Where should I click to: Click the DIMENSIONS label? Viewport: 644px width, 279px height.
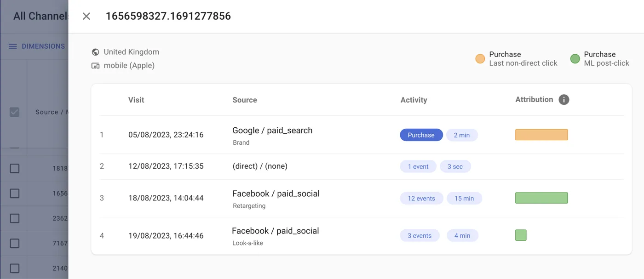point(43,46)
